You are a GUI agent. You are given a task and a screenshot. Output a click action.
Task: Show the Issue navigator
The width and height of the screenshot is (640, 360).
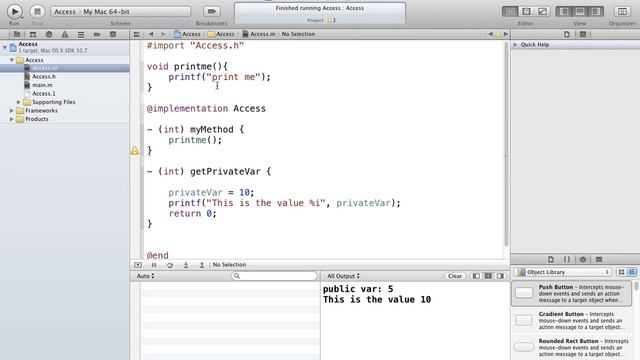click(65, 34)
